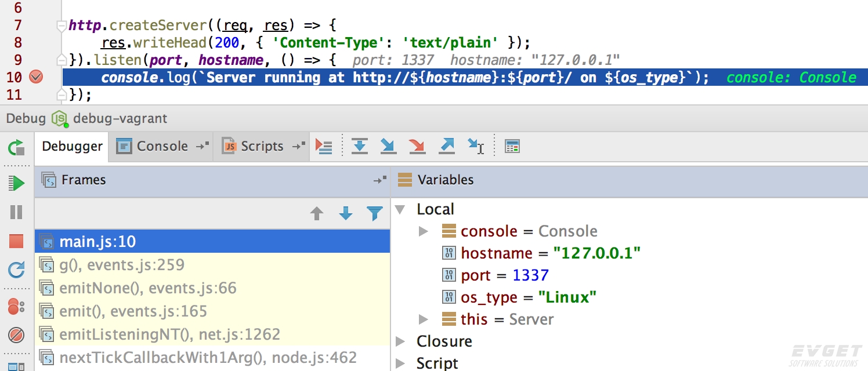
Task: Click the Frames panel restore-layout arrow
Action: pos(379,180)
